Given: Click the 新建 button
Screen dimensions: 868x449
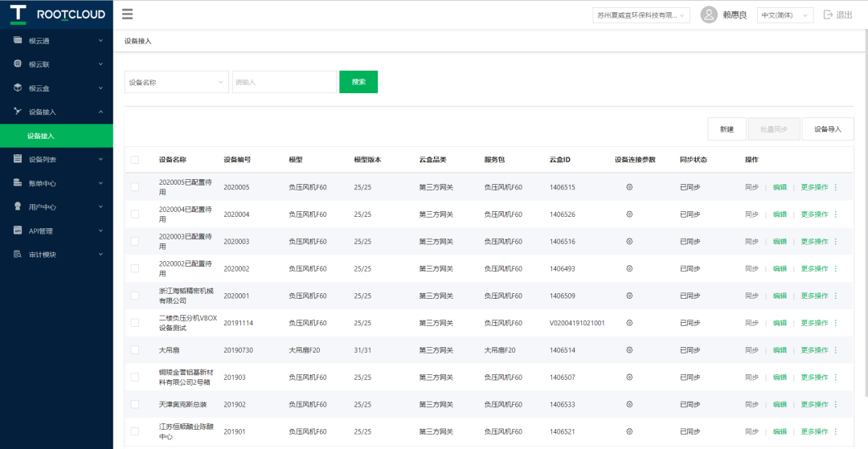Looking at the screenshot, I should pos(727,129).
